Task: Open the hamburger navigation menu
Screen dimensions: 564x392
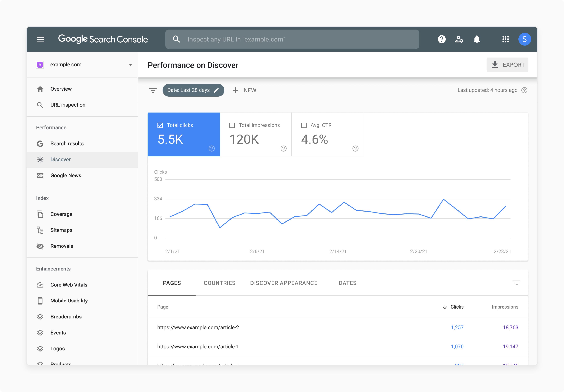Action: tap(41, 39)
